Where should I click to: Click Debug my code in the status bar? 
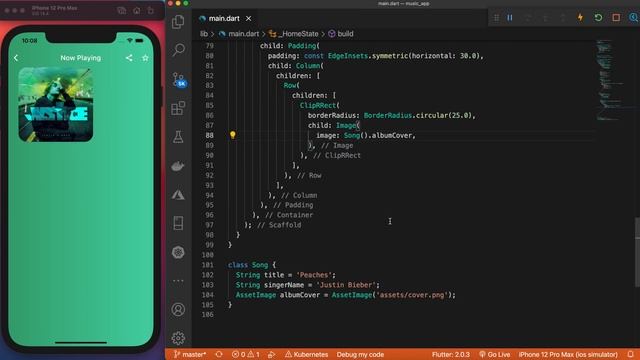pyautogui.click(x=360, y=354)
